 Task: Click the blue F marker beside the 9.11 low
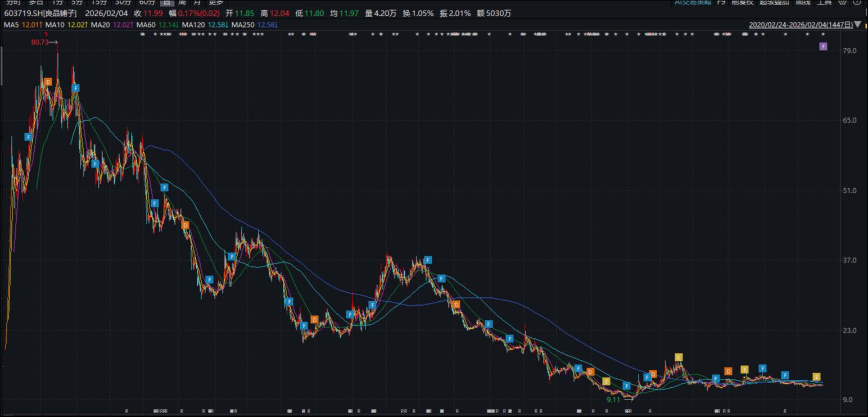click(x=627, y=386)
